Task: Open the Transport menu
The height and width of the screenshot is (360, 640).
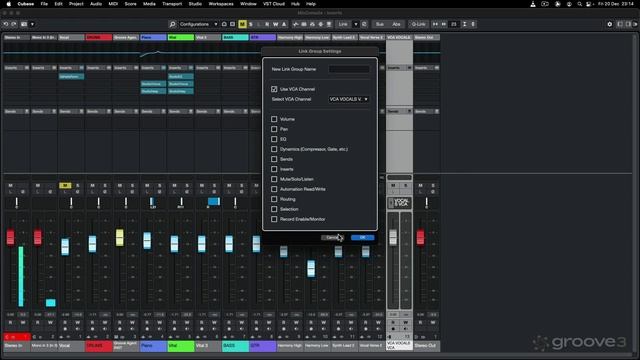Action: (x=172, y=4)
